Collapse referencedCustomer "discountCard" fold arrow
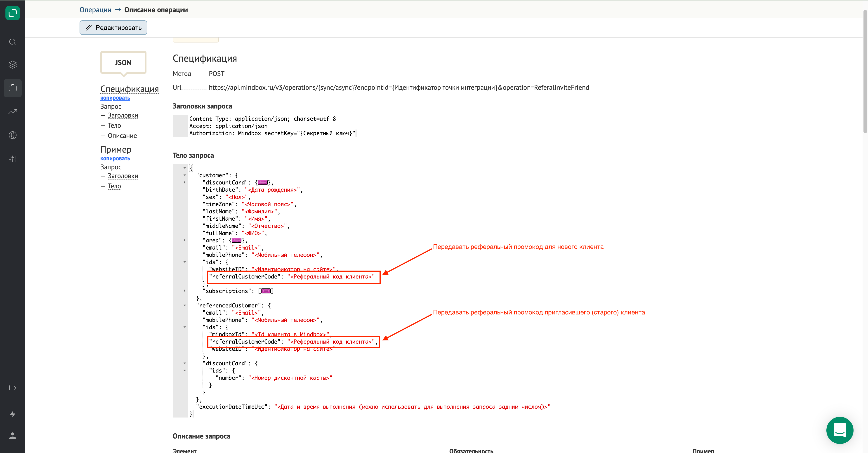 tap(185, 363)
